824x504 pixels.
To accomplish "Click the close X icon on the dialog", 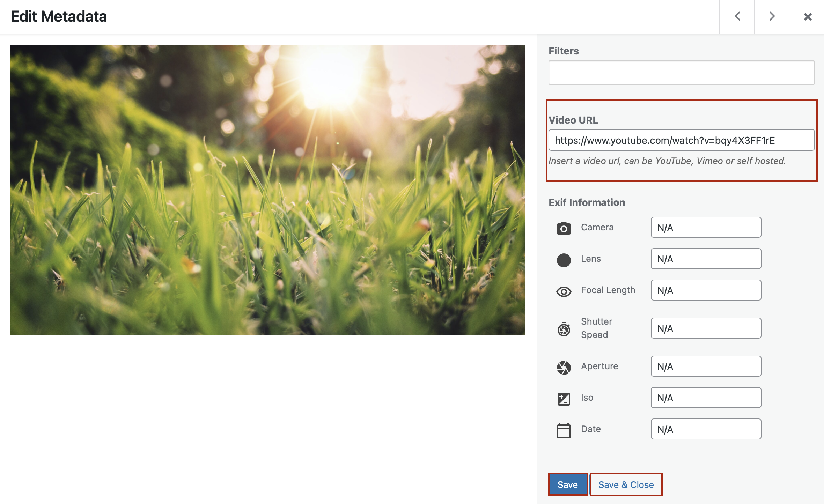I will pos(808,16).
